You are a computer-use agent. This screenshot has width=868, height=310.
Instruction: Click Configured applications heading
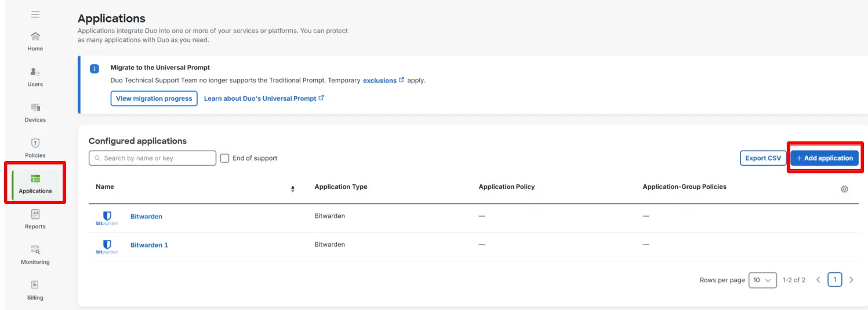point(137,141)
